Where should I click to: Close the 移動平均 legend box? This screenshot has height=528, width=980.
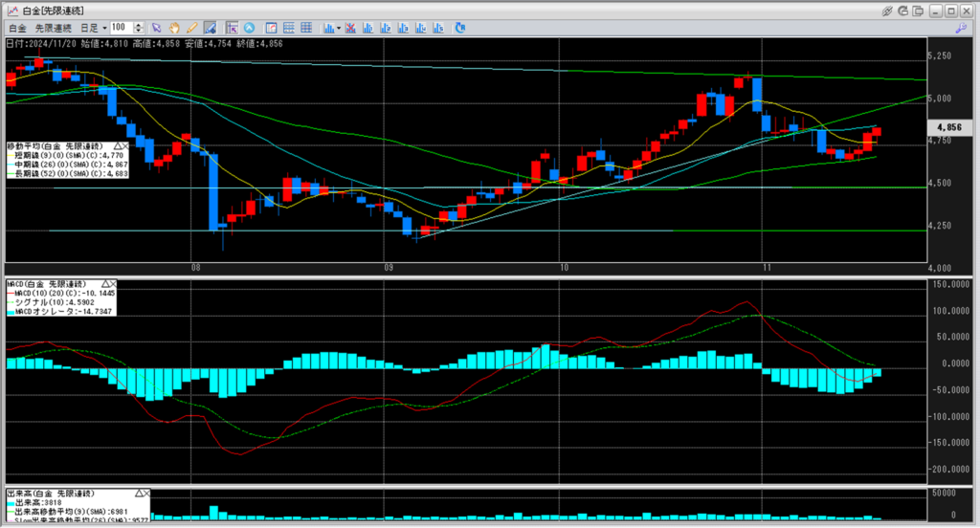coord(124,145)
